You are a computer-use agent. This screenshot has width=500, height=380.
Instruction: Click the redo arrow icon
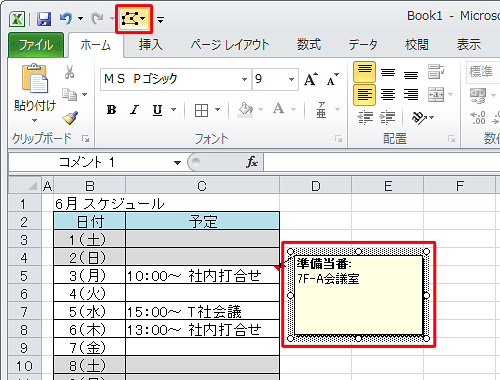coord(97,18)
